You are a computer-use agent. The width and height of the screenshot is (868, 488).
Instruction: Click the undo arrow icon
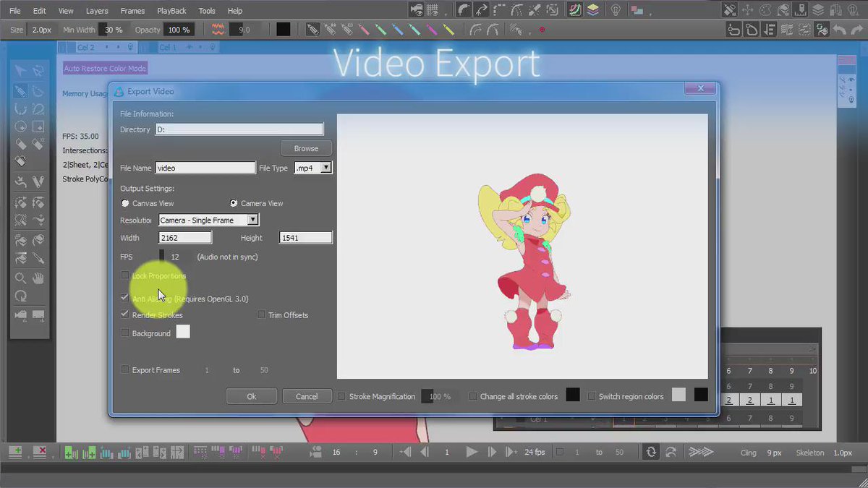click(x=840, y=30)
